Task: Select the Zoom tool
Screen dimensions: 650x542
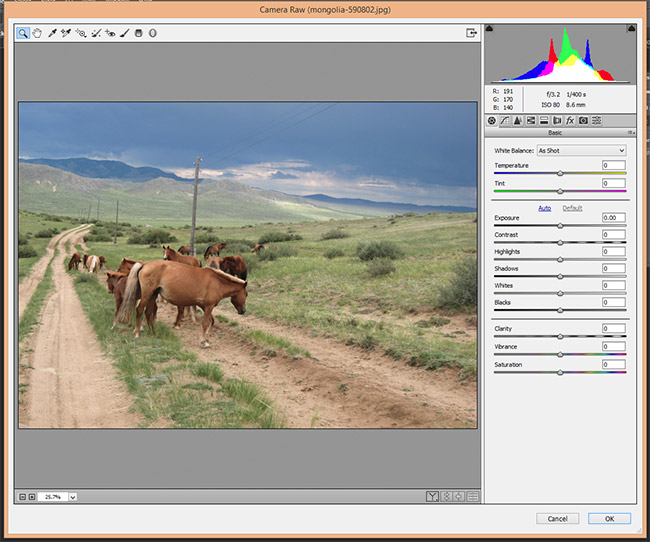Action: pos(23,33)
